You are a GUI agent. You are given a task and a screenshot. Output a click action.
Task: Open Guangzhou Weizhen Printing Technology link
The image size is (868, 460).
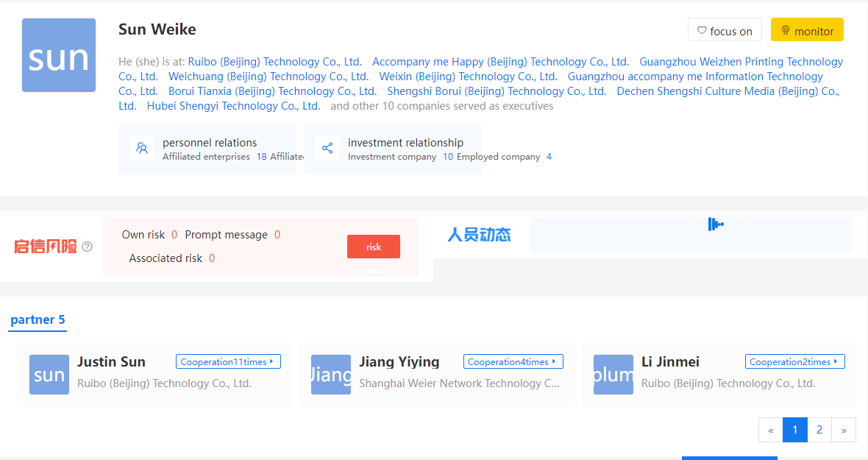click(x=741, y=62)
